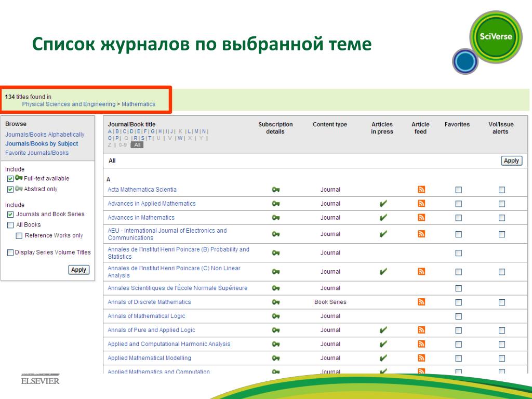The width and height of the screenshot is (532, 399).
Task: Check Reference Works only checkbox
Action: click(19, 236)
